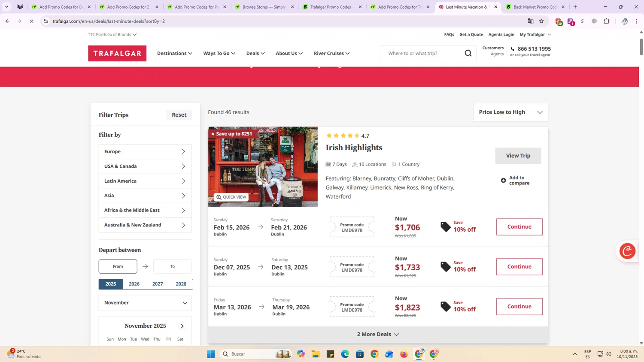Click the site information icon in address bar
This screenshot has height=362, width=644.
pyautogui.click(x=46, y=21)
